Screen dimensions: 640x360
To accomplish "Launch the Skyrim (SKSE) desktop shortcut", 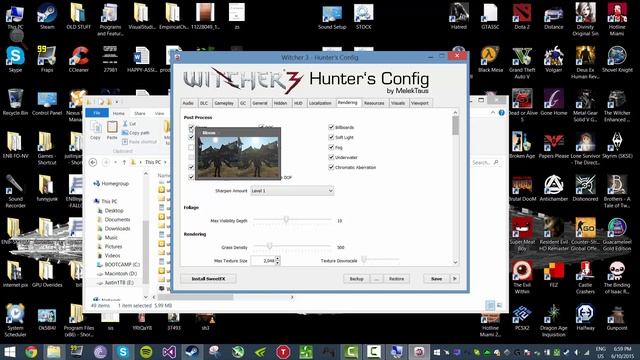I will [x=618, y=145].
